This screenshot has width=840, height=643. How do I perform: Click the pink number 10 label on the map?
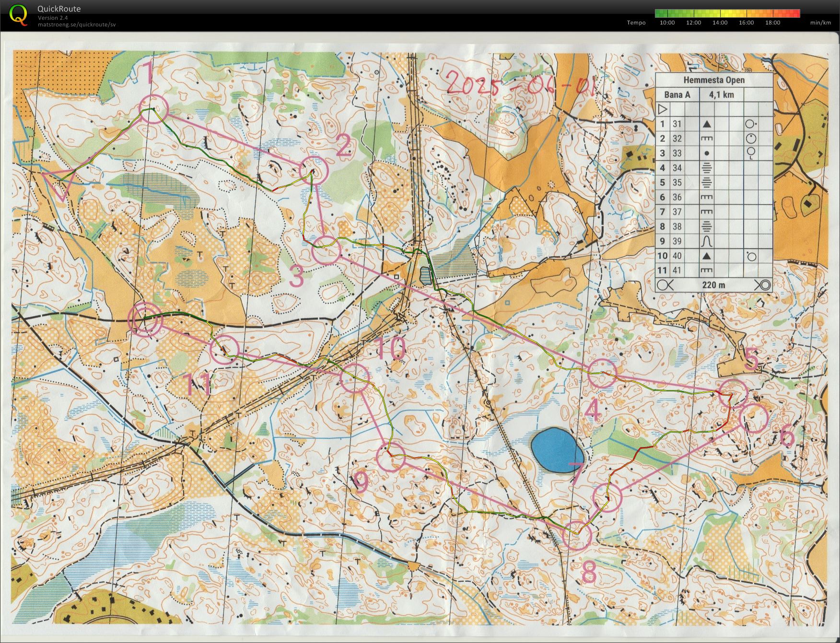point(391,348)
